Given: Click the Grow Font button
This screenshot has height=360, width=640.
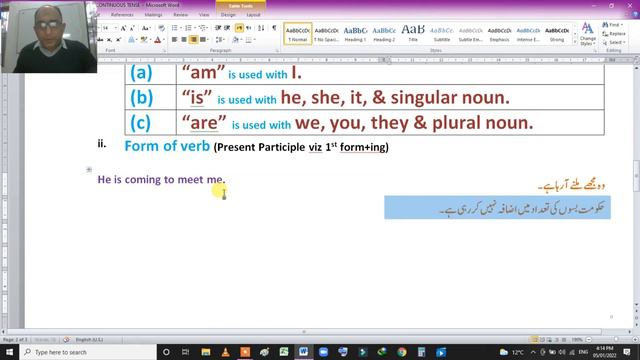Looking at the screenshot, I should [123, 28].
